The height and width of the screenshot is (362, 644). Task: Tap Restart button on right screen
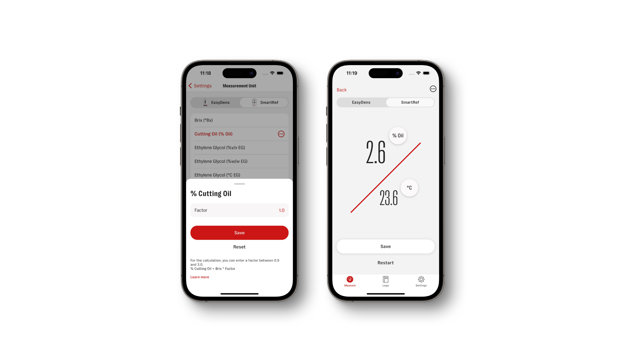pos(385,262)
